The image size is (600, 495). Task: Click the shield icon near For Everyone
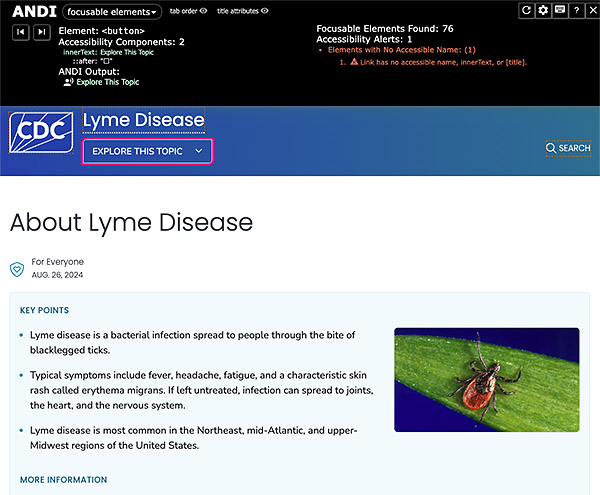point(17,269)
